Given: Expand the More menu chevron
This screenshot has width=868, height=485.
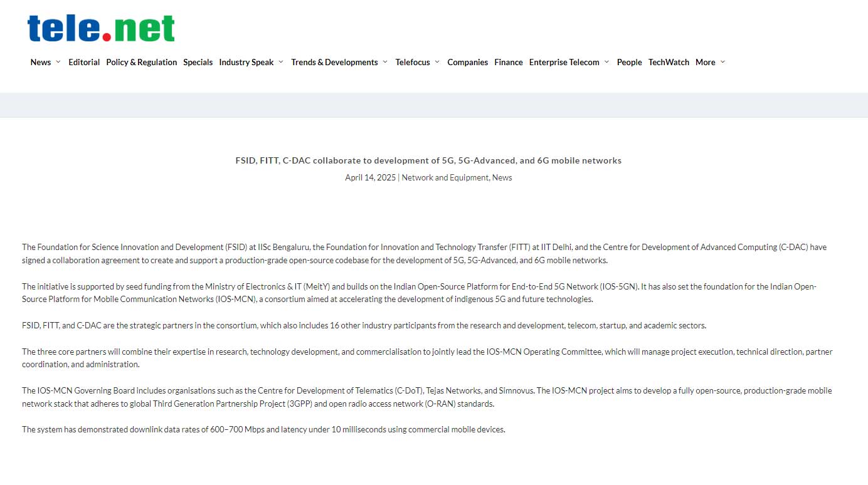Looking at the screenshot, I should pyautogui.click(x=722, y=62).
